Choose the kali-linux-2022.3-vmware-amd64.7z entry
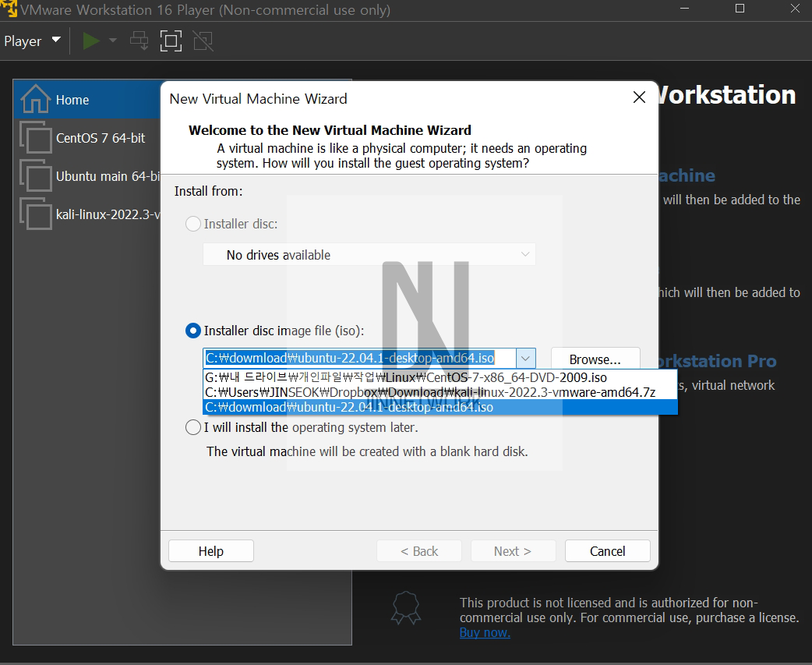 tap(440, 393)
